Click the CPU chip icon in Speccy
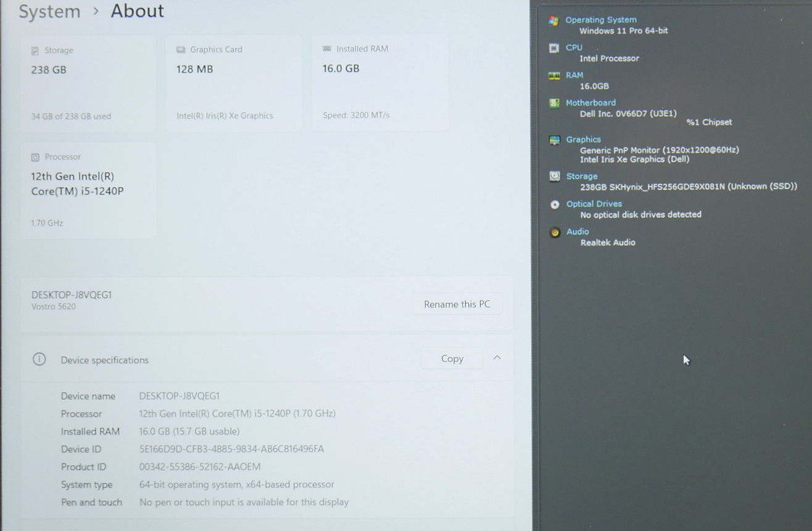 (554, 48)
